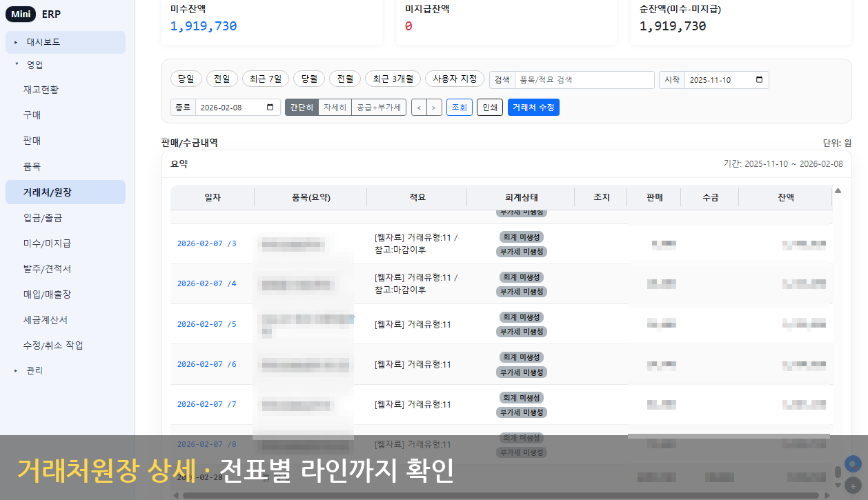The image size is (868, 500).
Task: Click the 인쇄 button
Action: [490, 108]
